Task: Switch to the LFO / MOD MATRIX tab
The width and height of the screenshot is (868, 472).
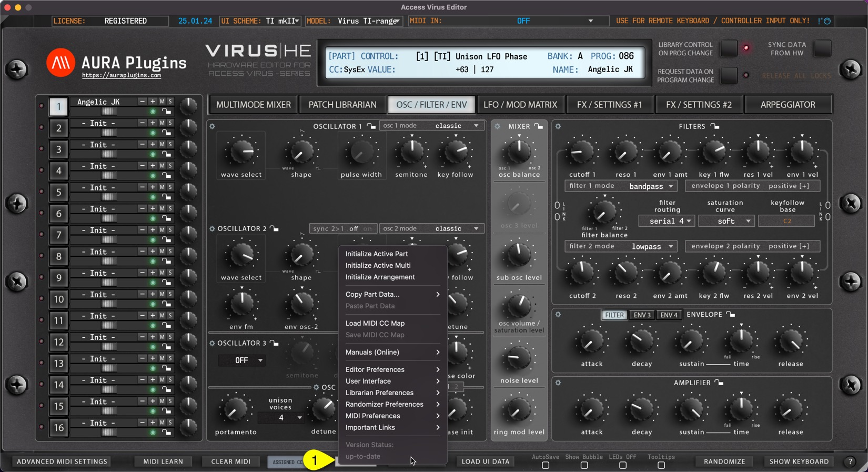Action: [520, 105]
